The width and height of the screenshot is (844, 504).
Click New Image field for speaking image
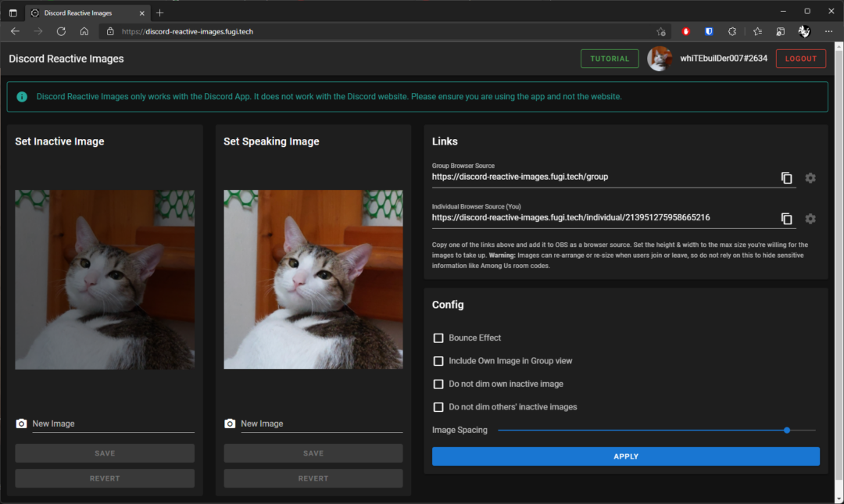(x=322, y=424)
